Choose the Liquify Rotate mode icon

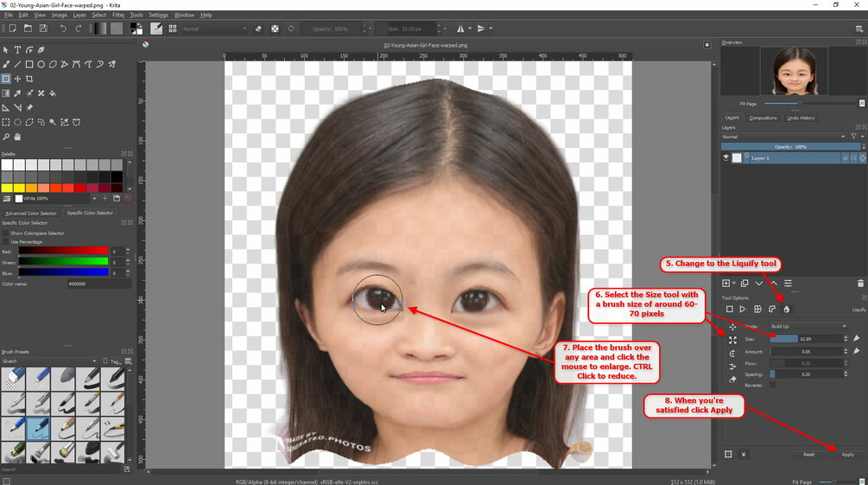pos(732,353)
